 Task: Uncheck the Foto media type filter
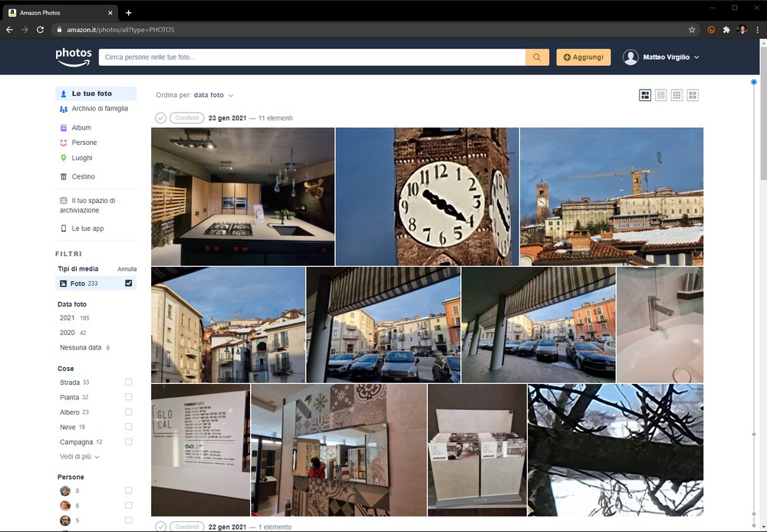[x=128, y=284]
